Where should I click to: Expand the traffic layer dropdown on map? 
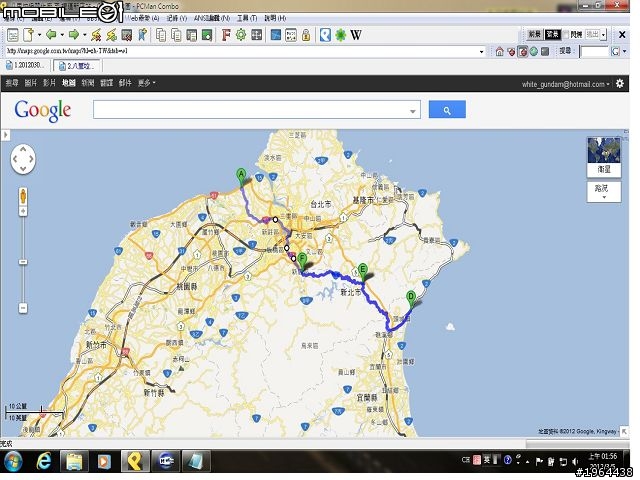click(603, 191)
